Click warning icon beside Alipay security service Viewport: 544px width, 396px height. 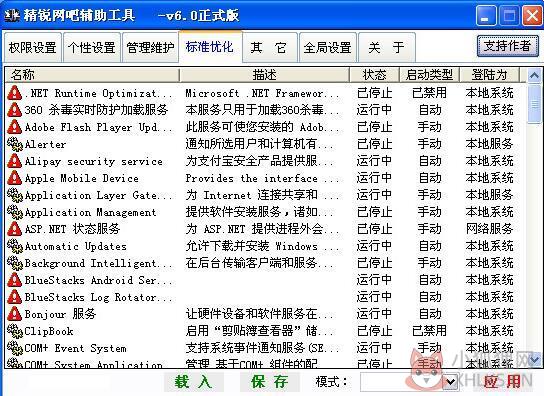click(15, 161)
